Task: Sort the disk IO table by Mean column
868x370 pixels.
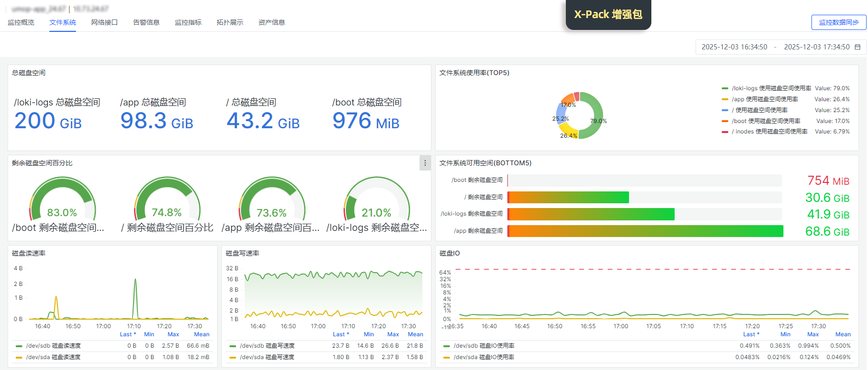Action: [x=843, y=334]
